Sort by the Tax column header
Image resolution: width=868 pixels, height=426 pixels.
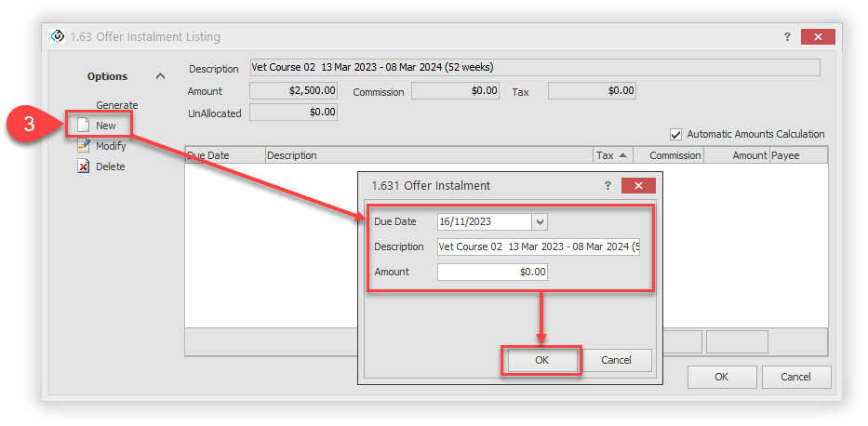[611, 155]
